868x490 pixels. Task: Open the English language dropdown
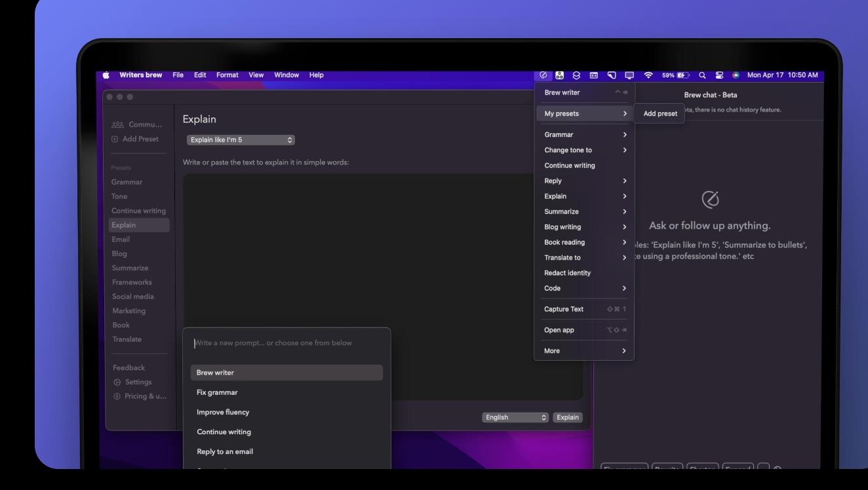515,417
